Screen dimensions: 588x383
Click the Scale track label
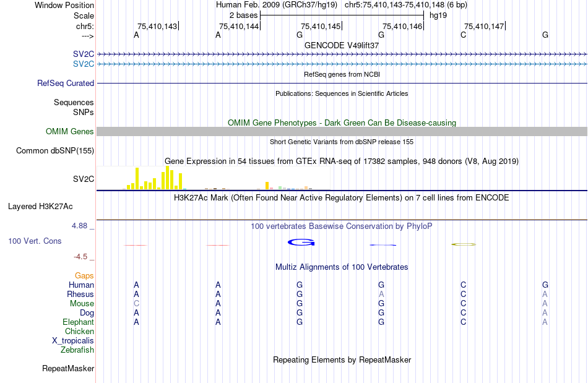coord(84,15)
